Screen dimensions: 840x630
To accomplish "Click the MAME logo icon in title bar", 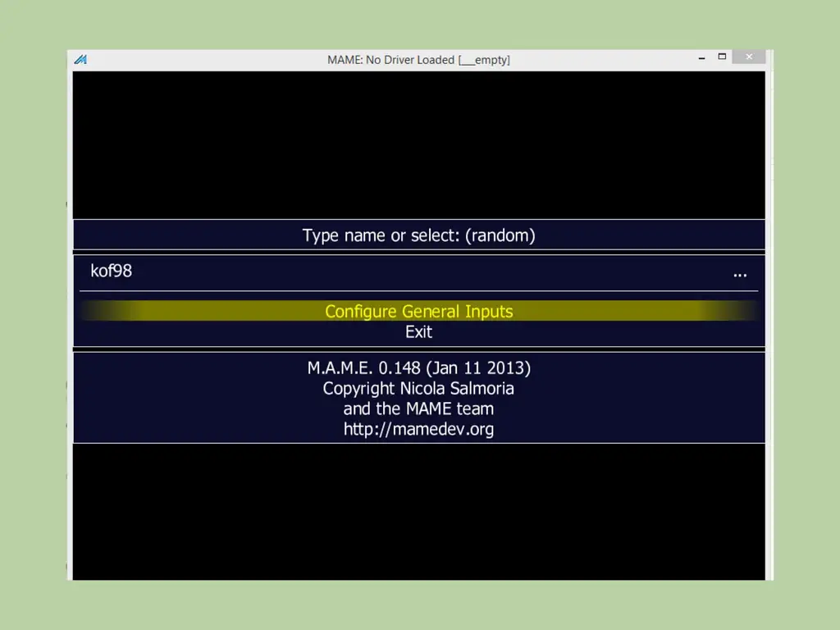I will [81, 59].
